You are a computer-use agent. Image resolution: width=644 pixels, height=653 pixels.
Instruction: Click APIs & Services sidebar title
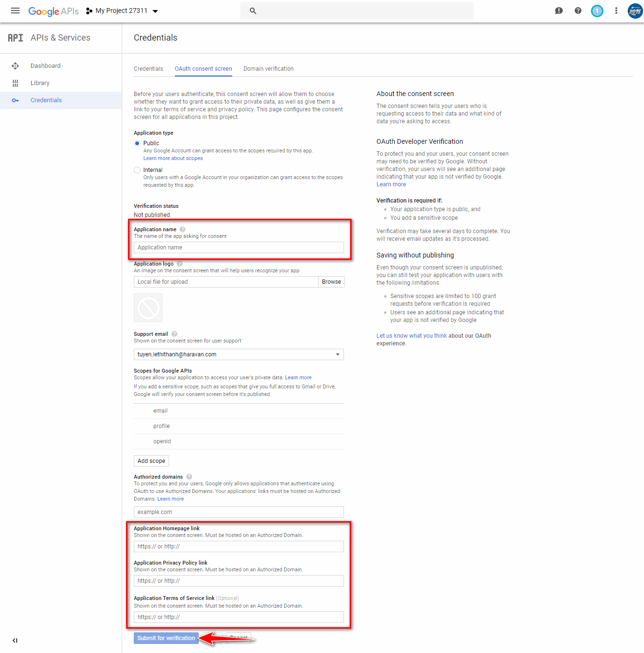[x=61, y=38]
